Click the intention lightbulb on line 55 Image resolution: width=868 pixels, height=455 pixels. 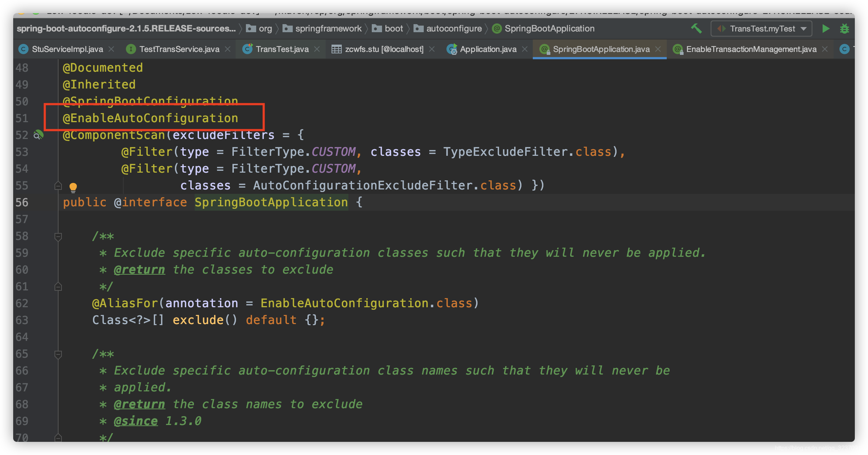pyautogui.click(x=73, y=187)
